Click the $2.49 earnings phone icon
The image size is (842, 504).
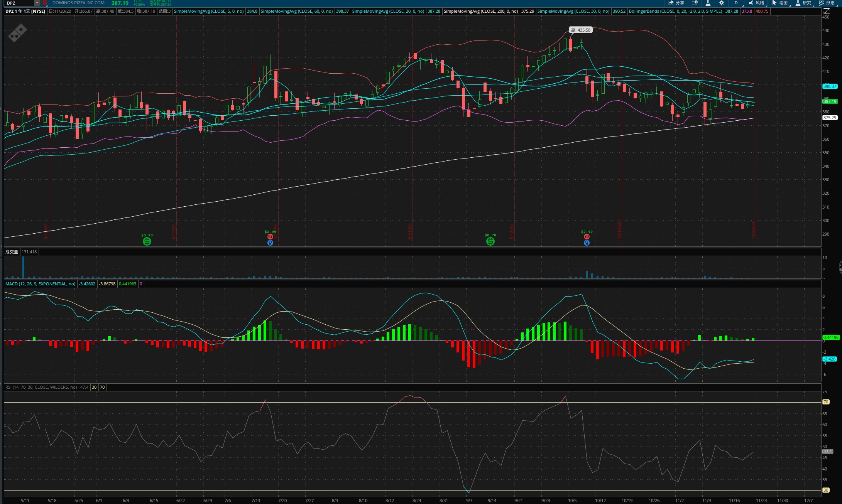pos(587,236)
